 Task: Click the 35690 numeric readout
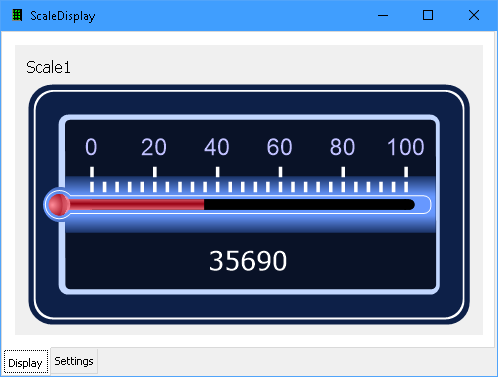[248, 261]
